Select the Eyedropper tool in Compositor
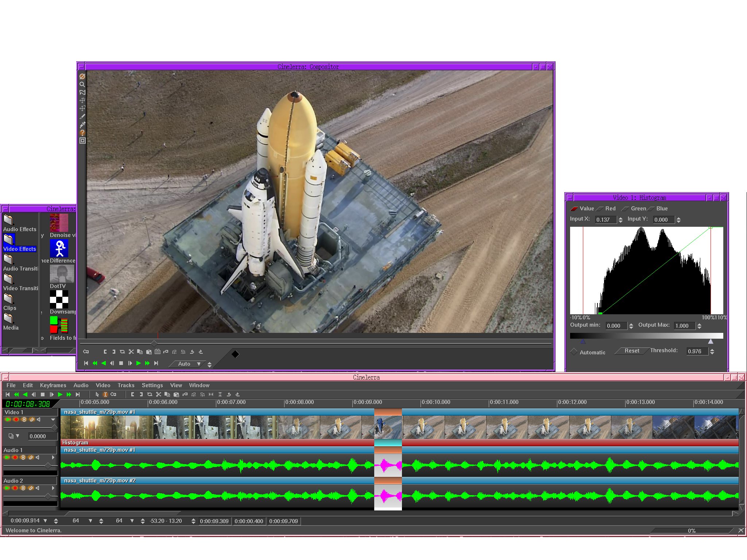The height and width of the screenshot is (560, 747). tap(82, 125)
